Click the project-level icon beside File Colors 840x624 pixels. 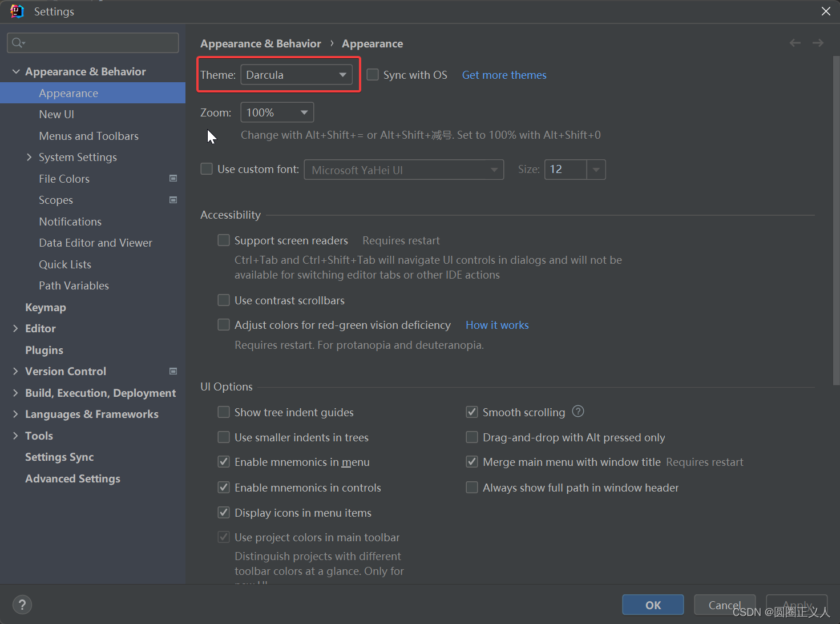click(173, 179)
